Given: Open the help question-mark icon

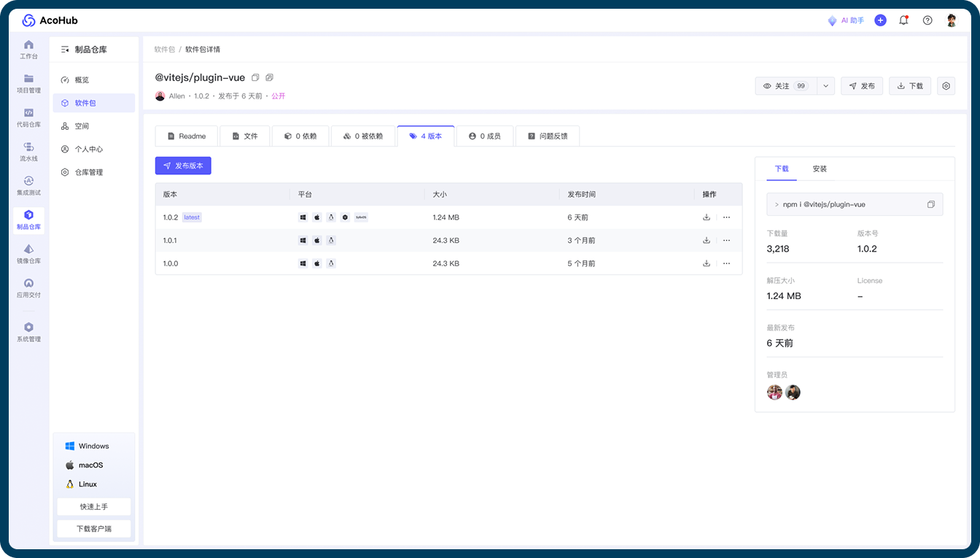Looking at the screenshot, I should pyautogui.click(x=927, y=20).
